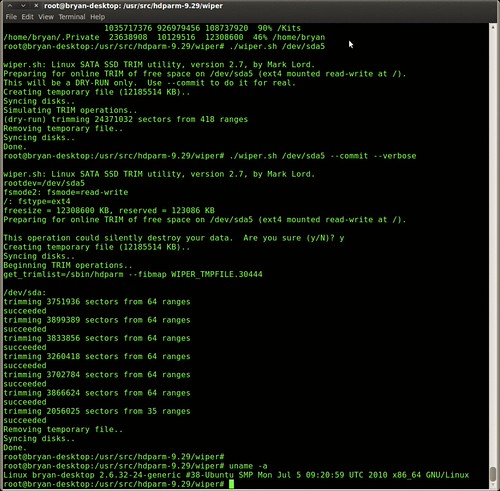Click the terminal window title text
The width and height of the screenshot is (500, 491).
pyautogui.click(x=133, y=6)
